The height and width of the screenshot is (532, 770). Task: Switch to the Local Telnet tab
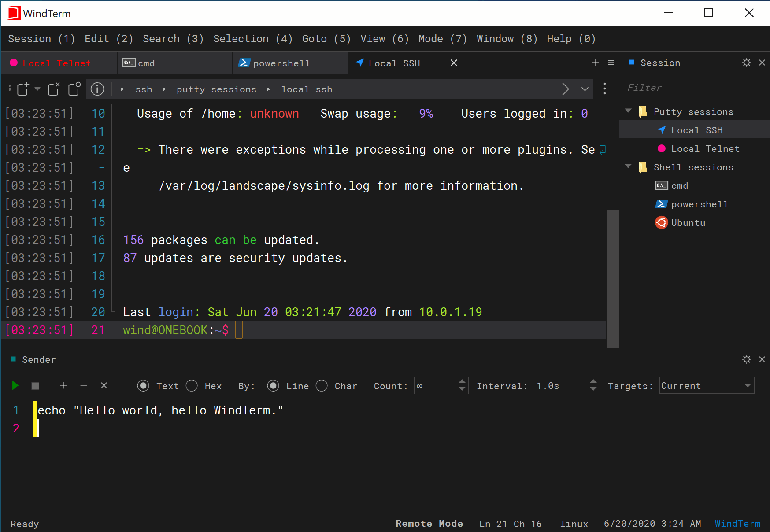click(59, 63)
